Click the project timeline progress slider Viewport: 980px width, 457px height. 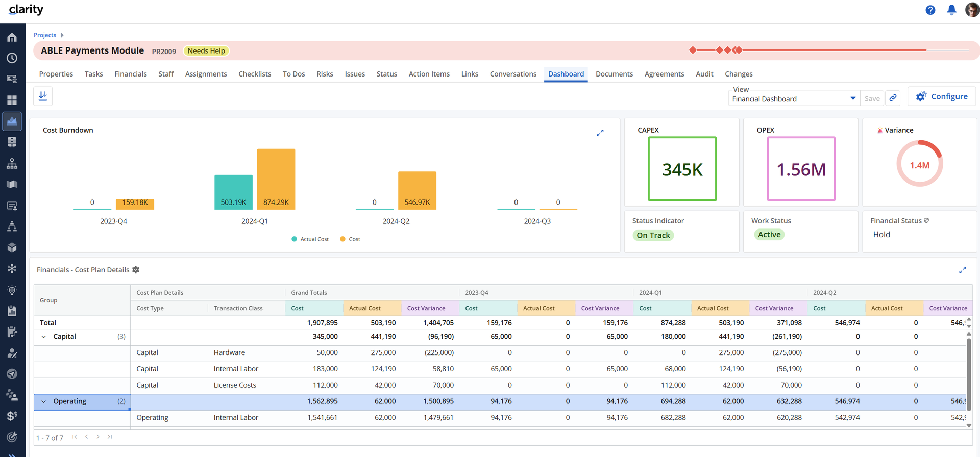coord(829,50)
